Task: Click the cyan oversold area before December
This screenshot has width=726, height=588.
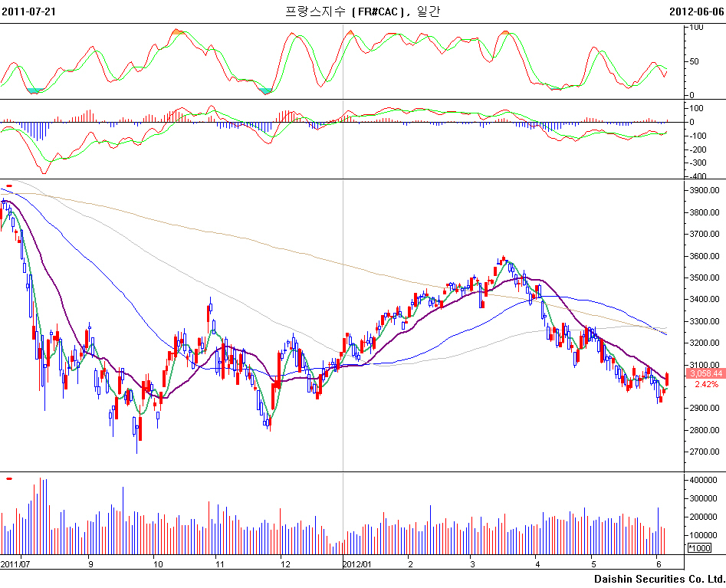Action: click(265, 90)
